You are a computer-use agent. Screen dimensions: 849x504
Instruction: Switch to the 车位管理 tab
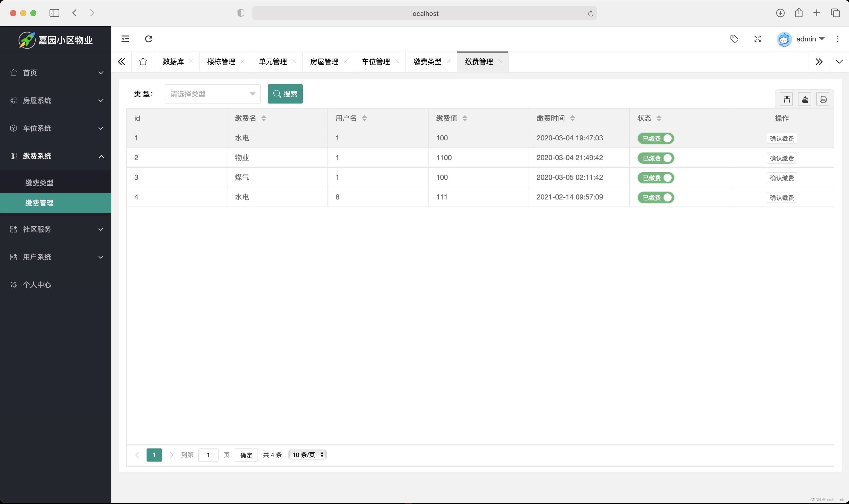click(x=375, y=61)
